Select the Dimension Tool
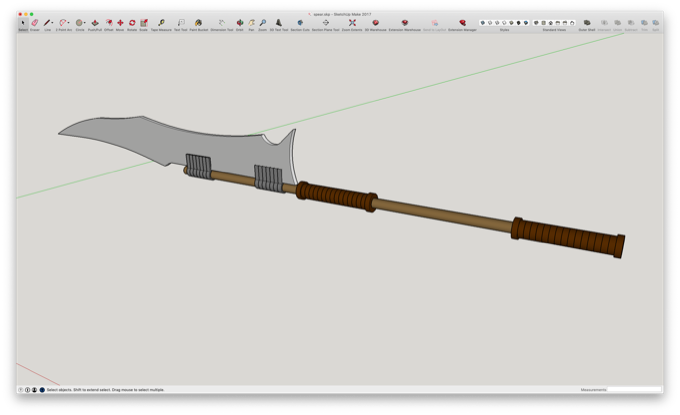 (x=222, y=23)
